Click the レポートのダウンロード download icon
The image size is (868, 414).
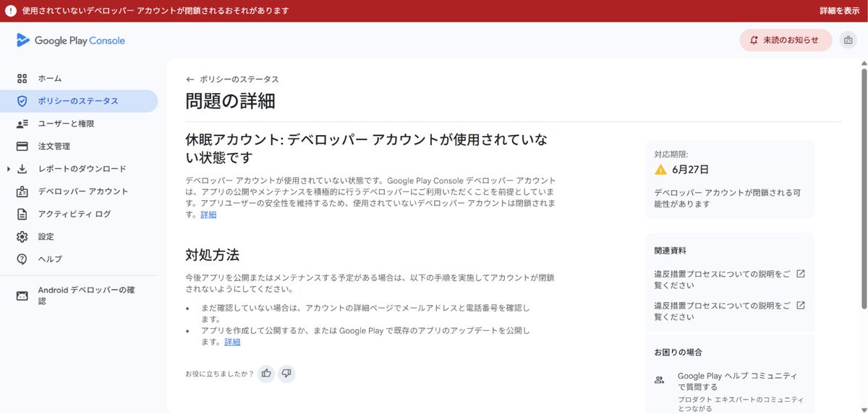(22, 169)
